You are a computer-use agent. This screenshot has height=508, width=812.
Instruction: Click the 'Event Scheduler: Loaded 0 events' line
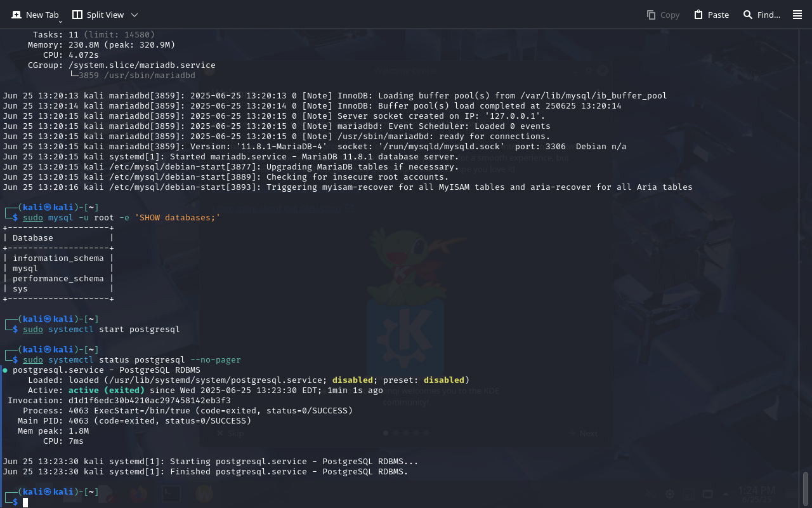pyautogui.click(x=277, y=126)
